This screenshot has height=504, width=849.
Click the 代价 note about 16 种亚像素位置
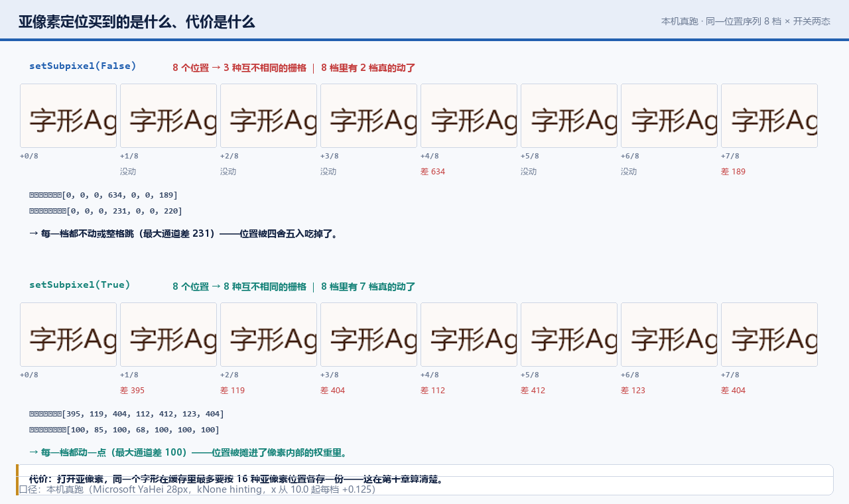(236, 479)
